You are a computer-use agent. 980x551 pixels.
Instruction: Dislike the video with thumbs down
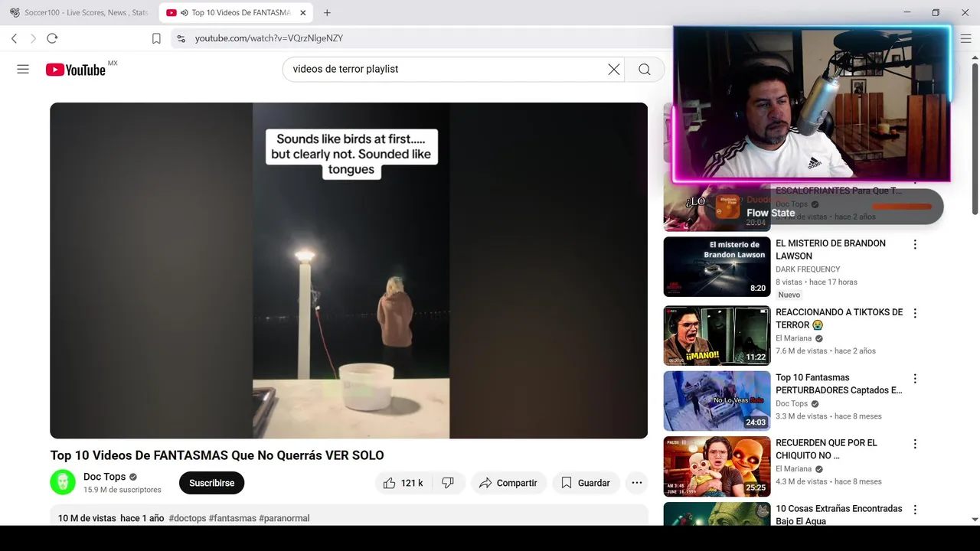(x=448, y=483)
